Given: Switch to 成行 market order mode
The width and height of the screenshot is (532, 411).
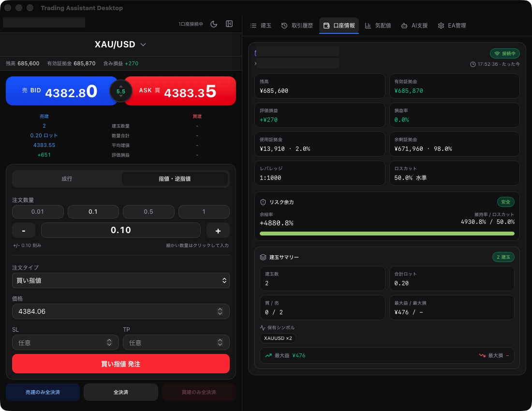Looking at the screenshot, I should click(x=67, y=179).
